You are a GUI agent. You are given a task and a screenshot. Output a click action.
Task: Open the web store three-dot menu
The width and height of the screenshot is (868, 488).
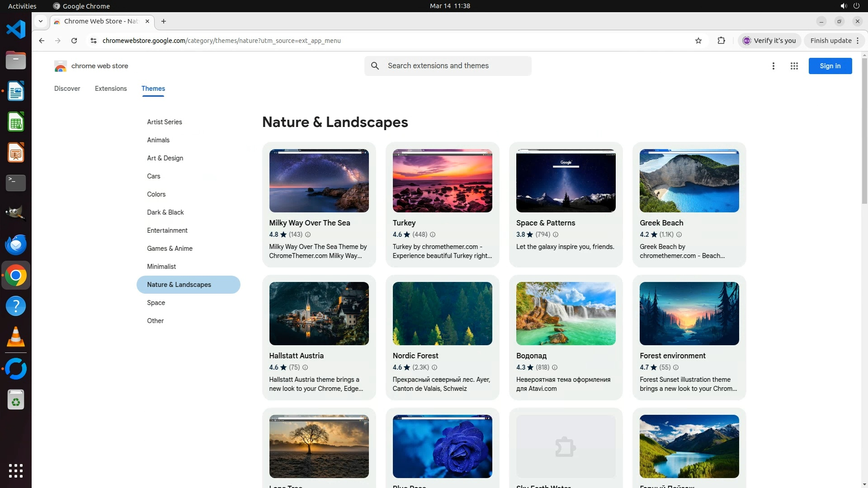773,66
